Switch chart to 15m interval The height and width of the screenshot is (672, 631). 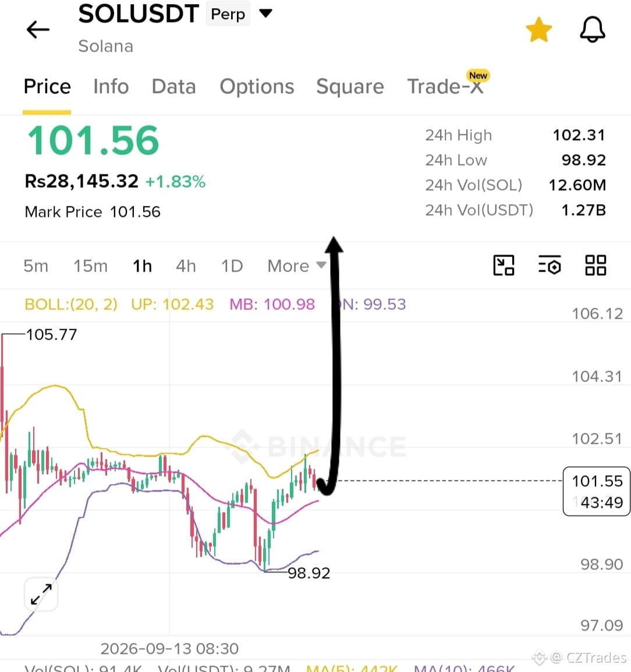(x=90, y=266)
